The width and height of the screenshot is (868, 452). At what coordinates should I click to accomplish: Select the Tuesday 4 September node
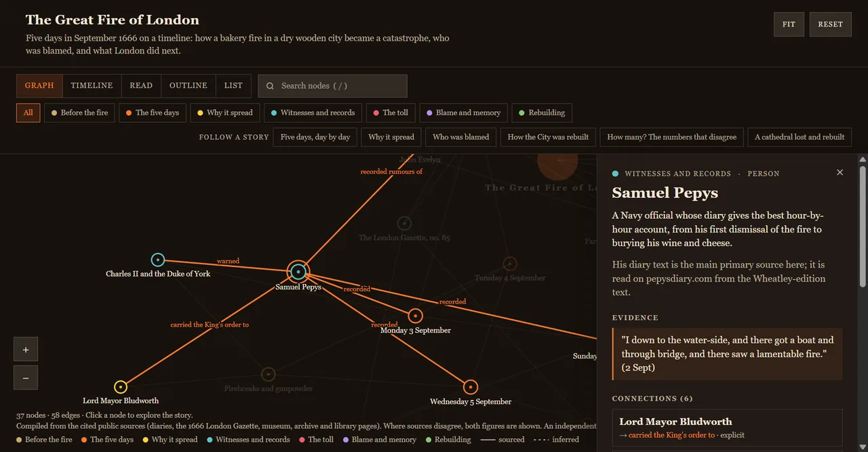pos(510,264)
